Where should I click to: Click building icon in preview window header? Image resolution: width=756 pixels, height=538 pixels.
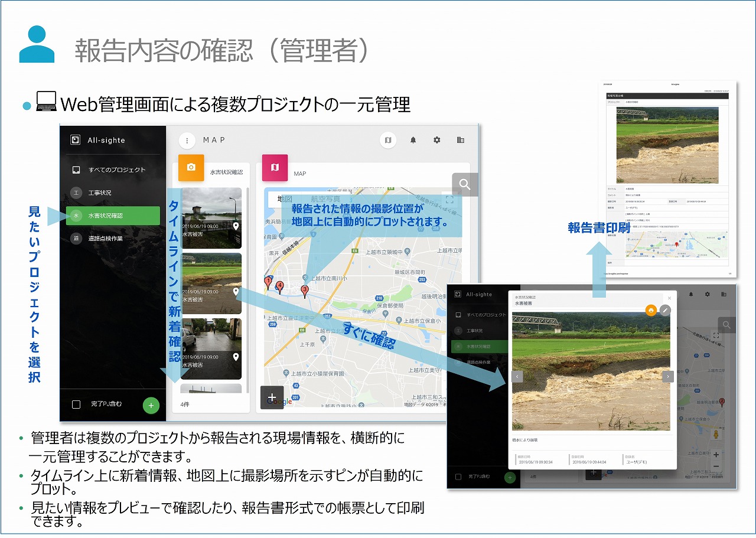724,294
